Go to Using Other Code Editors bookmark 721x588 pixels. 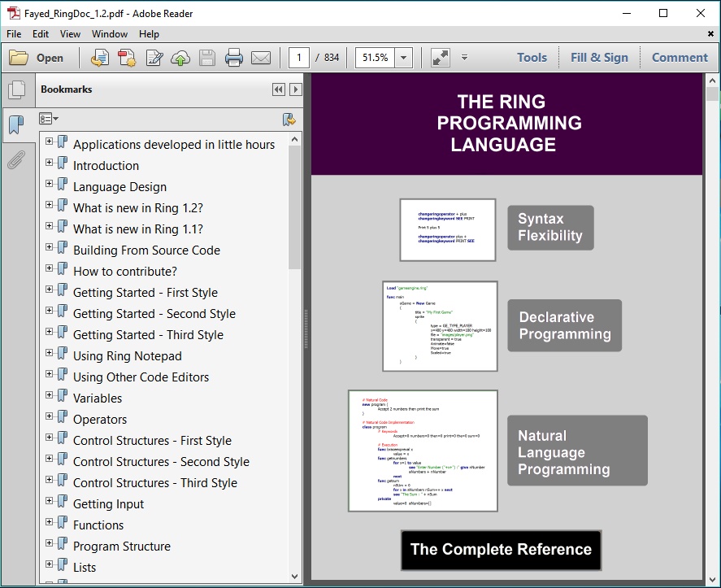(141, 377)
